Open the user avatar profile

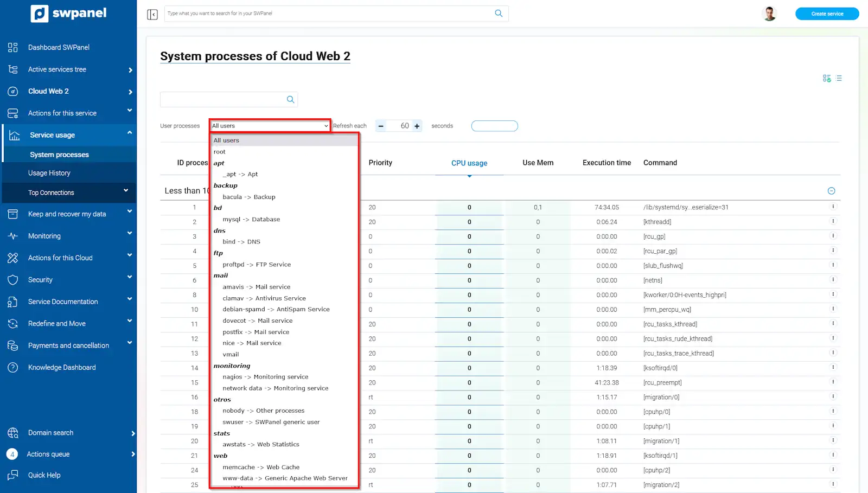click(769, 14)
